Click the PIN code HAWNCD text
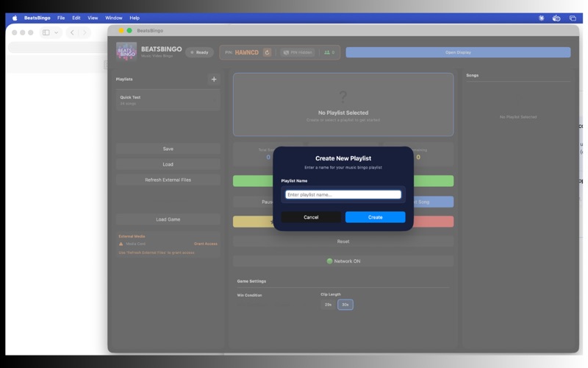588x368 pixels. (x=247, y=52)
